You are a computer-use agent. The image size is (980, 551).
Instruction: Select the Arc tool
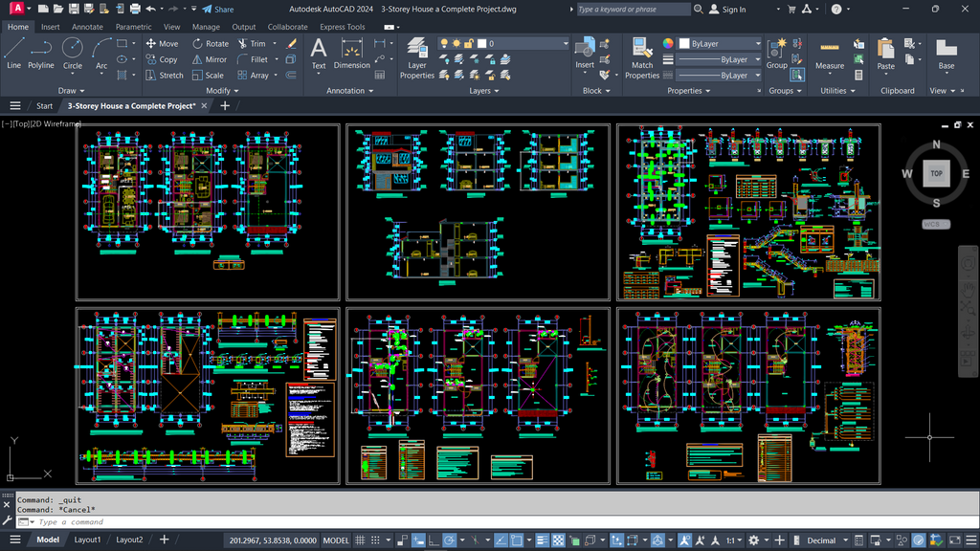(x=101, y=53)
